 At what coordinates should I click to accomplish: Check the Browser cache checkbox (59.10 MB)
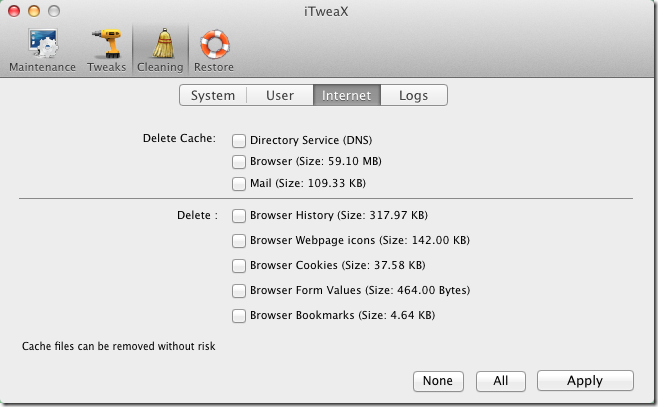[x=239, y=162]
